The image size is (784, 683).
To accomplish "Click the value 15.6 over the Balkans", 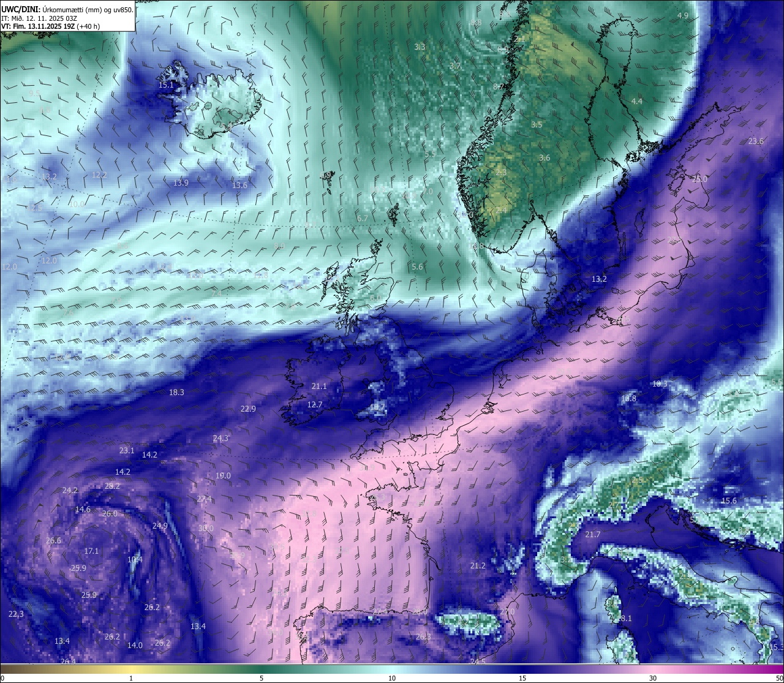I will pos(729,500).
